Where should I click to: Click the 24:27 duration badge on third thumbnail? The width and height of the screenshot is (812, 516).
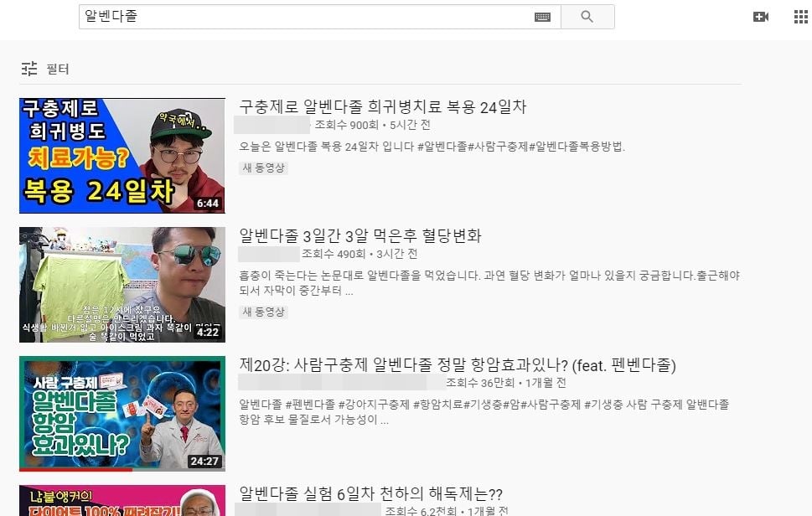click(x=207, y=462)
